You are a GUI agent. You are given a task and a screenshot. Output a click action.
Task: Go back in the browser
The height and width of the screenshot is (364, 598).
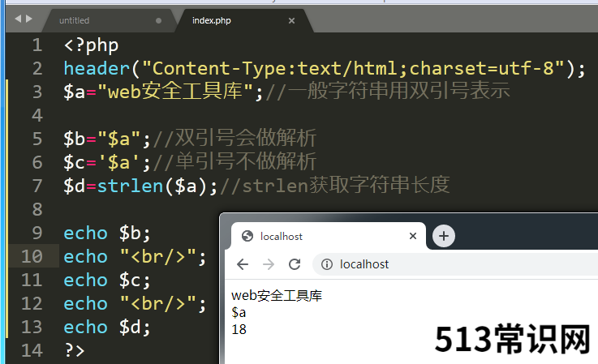tap(243, 264)
